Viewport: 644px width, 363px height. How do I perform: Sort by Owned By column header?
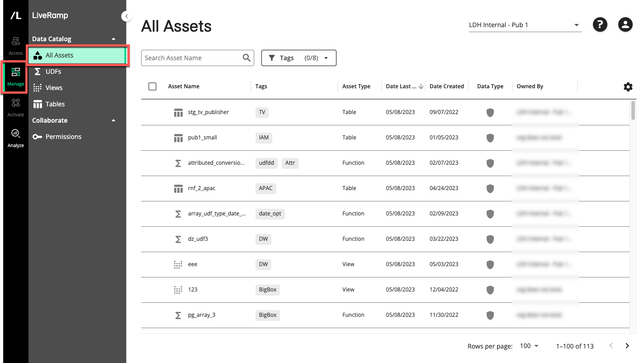530,86
